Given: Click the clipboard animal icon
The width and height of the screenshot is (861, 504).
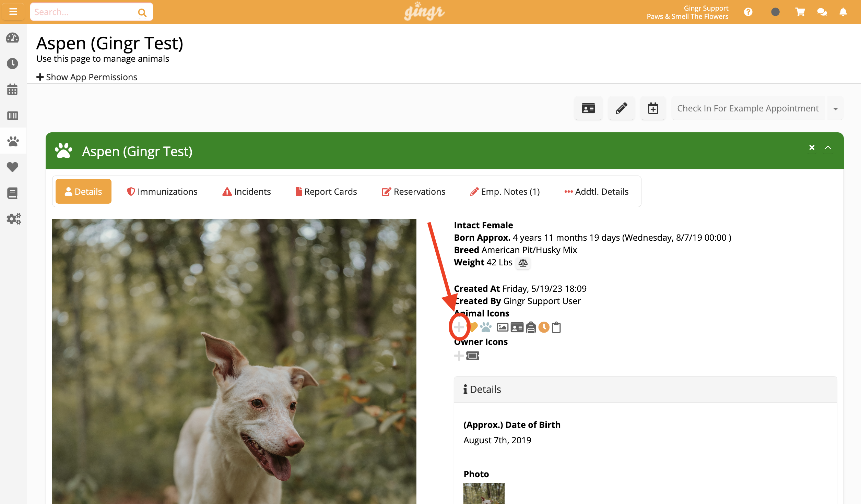Looking at the screenshot, I should (556, 327).
